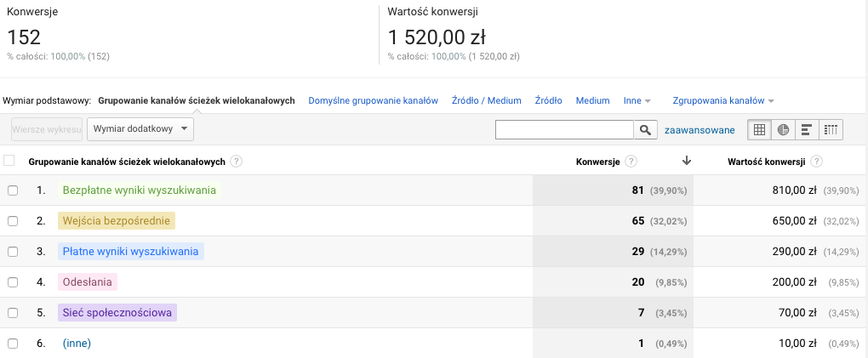Image resolution: width=868 pixels, height=358 pixels.
Task: Open help icon next to Wartość konwersji column
Action: [816, 162]
